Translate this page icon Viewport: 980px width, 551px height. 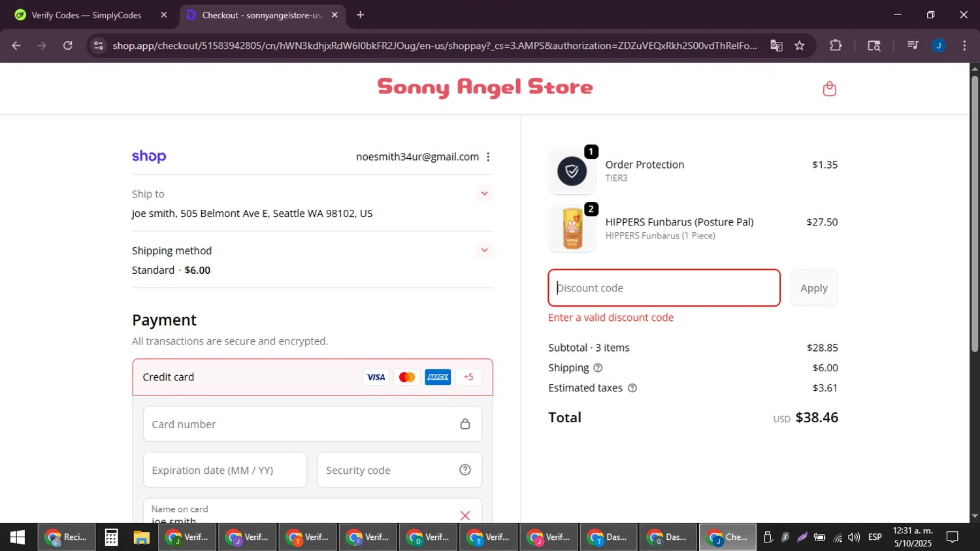[x=776, y=46]
